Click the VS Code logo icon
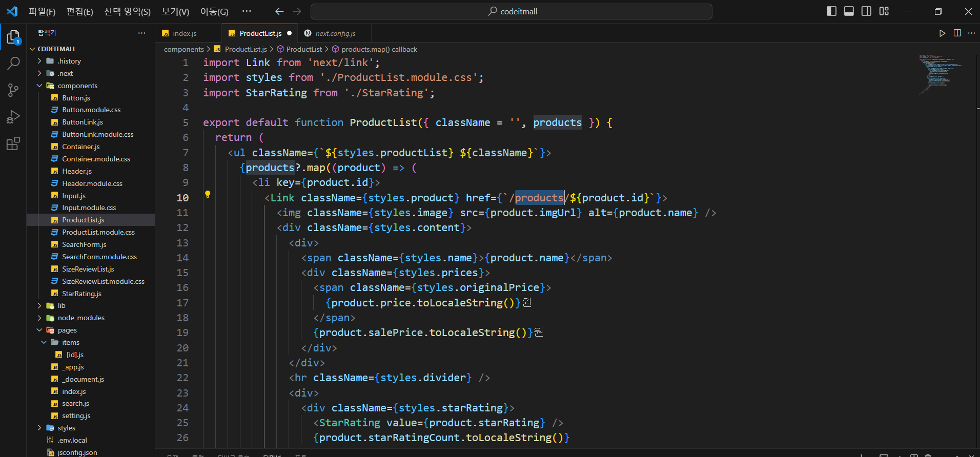The width and height of the screenshot is (980, 457). [12, 11]
